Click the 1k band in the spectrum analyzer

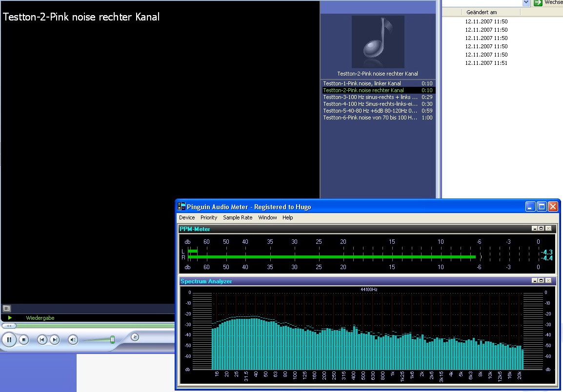point(392,373)
